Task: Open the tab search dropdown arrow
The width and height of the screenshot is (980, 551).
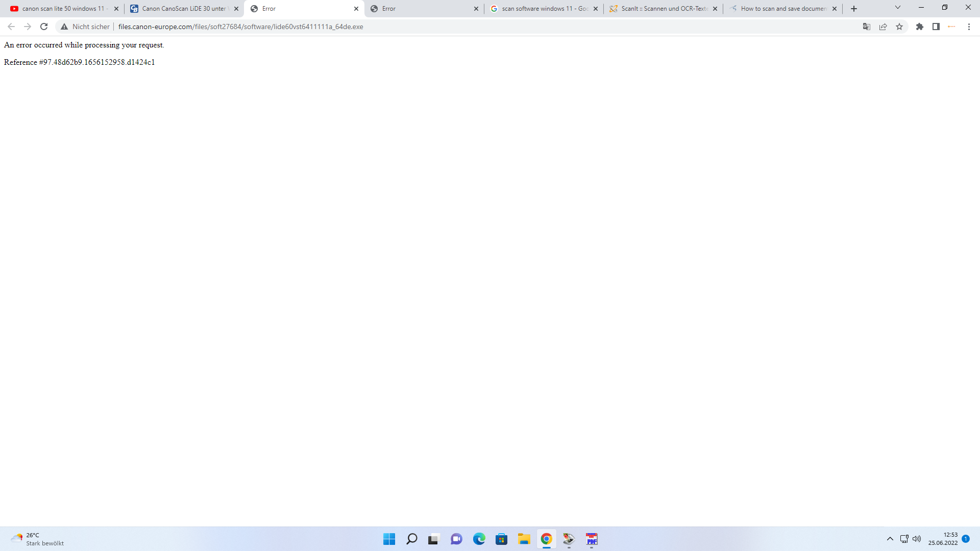Action: 897,7
